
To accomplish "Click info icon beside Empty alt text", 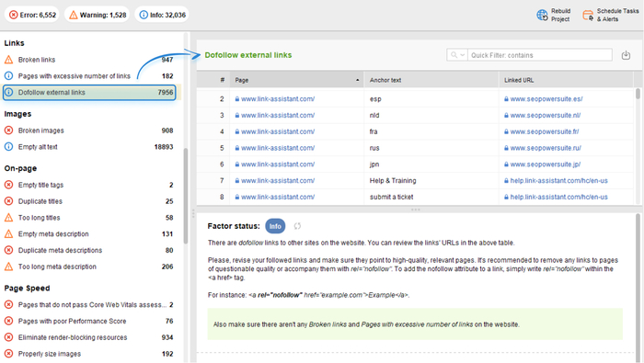I will coord(8,147).
